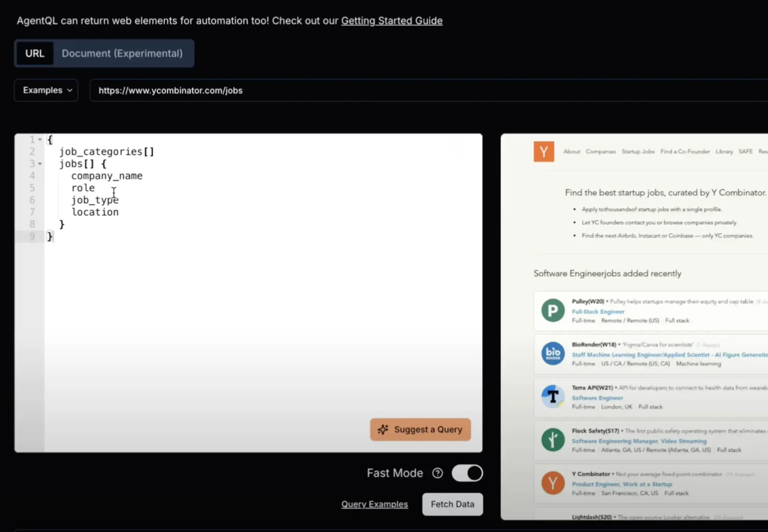Open the Examples dropdown
This screenshot has width=768, height=532.
coord(46,90)
